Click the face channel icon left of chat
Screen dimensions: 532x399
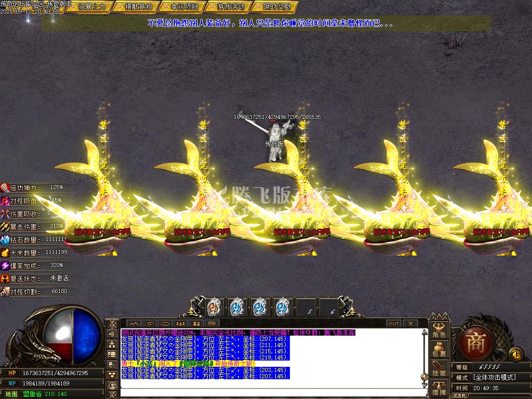point(112,354)
